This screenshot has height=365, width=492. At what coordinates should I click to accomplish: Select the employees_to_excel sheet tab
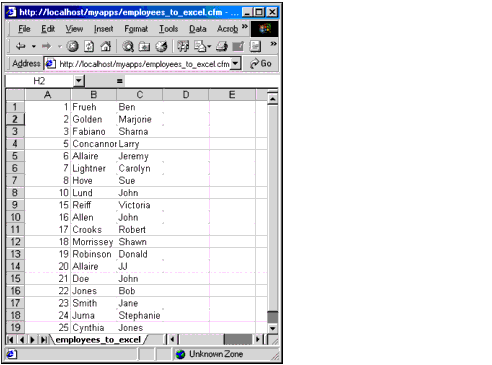click(x=98, y=340)
